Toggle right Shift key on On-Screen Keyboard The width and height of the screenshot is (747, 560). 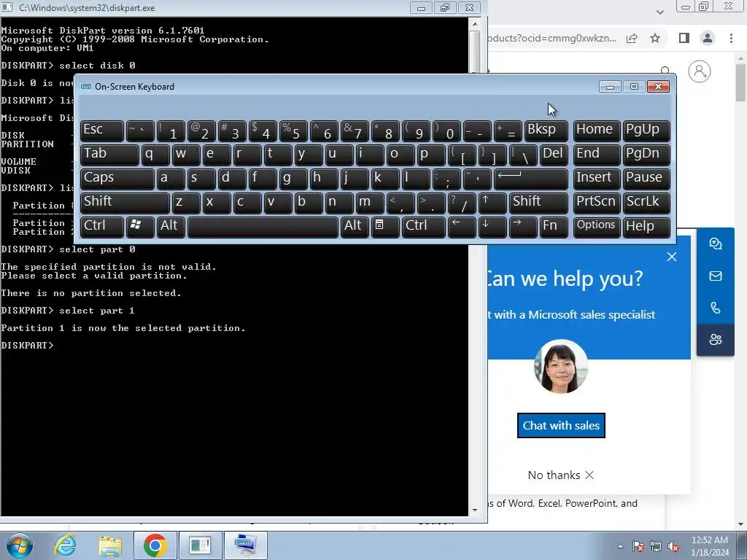(538, 203)
